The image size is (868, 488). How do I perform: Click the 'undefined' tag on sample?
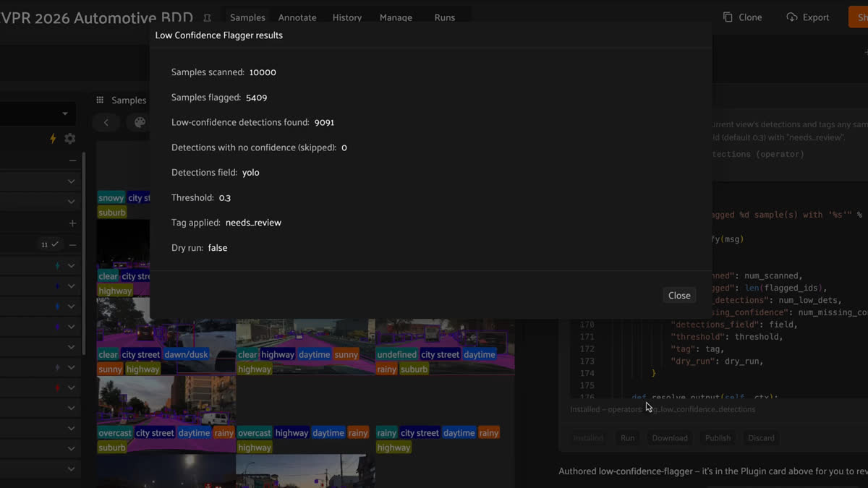point(396,354)
